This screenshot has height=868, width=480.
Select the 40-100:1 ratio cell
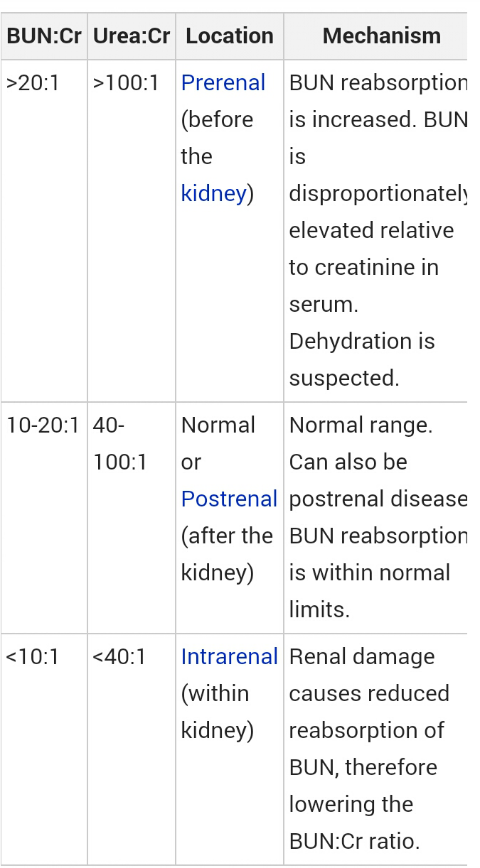click(120, 444)
